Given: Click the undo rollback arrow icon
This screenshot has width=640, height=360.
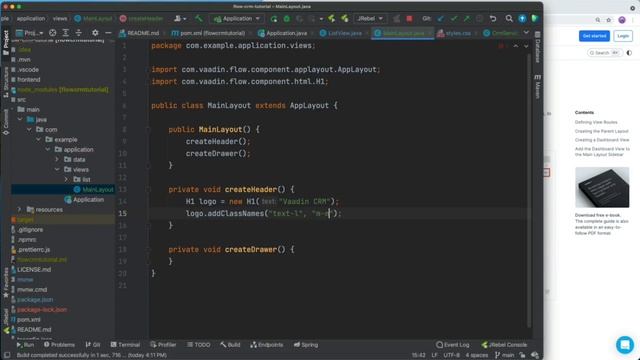Looking at the screenshot, I should pos(493,18).
